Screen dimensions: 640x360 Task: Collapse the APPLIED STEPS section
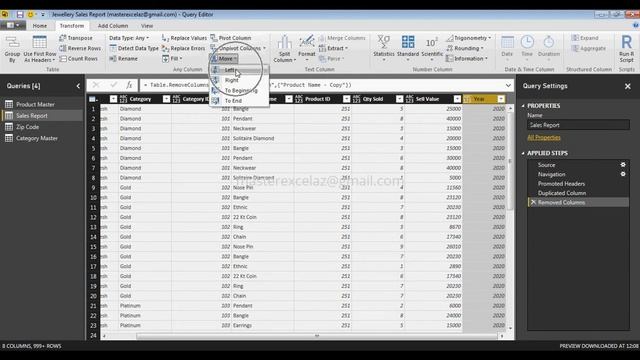523,153
